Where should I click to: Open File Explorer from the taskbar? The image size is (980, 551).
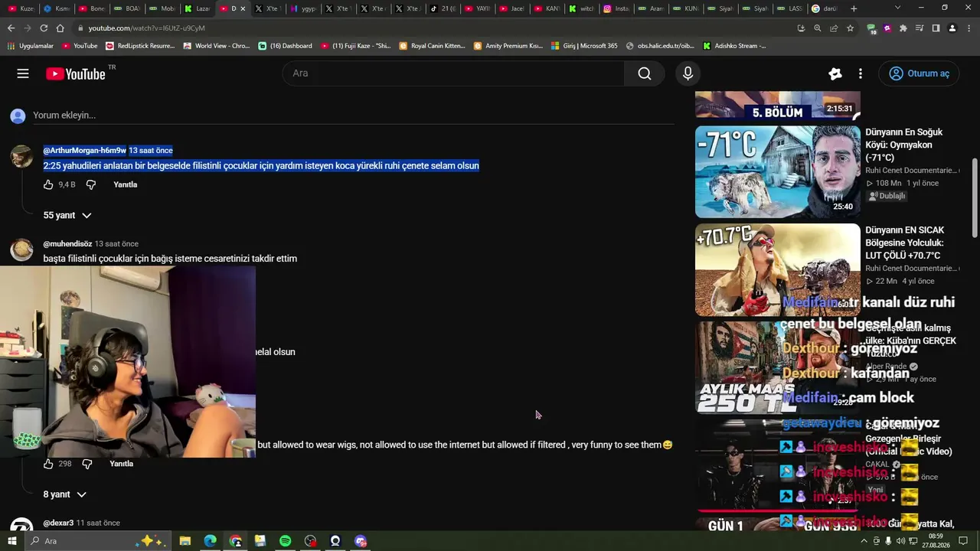[185, 541]
